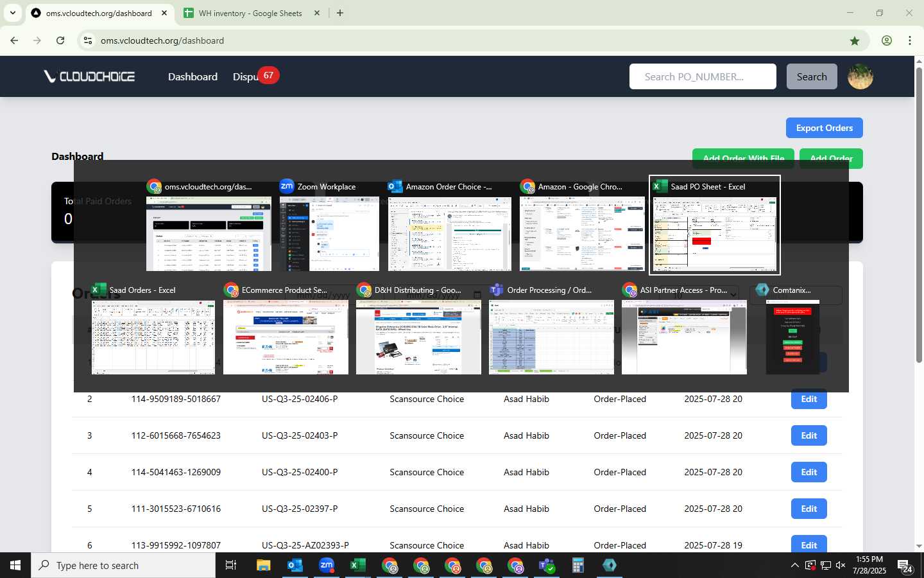Image resolution: width=924 pixels, height=578 pixels.
Task: Reload the page
Action: (60, 40)
